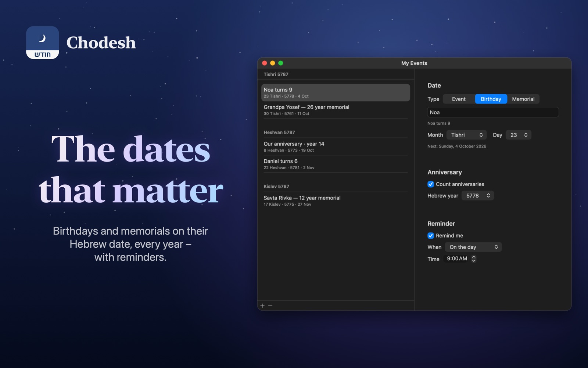Click the Chodesh title text
This screenshot has width=588, height=368.
pyautogui.click(x=101, y=43)
